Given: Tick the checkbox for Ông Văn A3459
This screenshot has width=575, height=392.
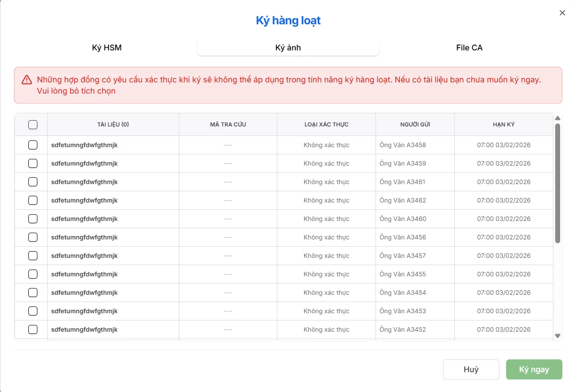Looking at the screenshot, I should tap(33, 163).
